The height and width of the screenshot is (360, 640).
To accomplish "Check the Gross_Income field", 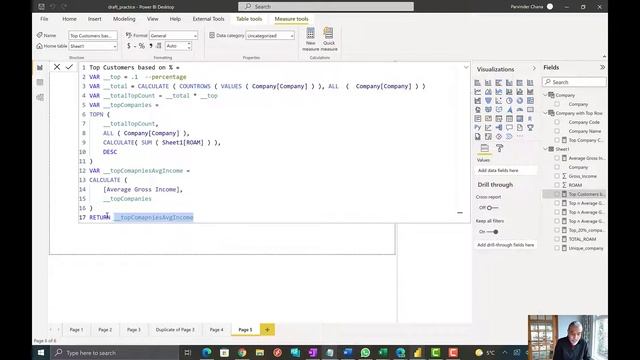I will click(x=557, y=176).
